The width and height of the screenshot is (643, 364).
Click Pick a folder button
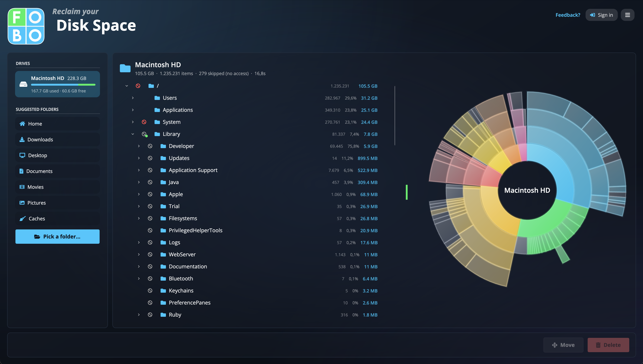click(58, 237)
